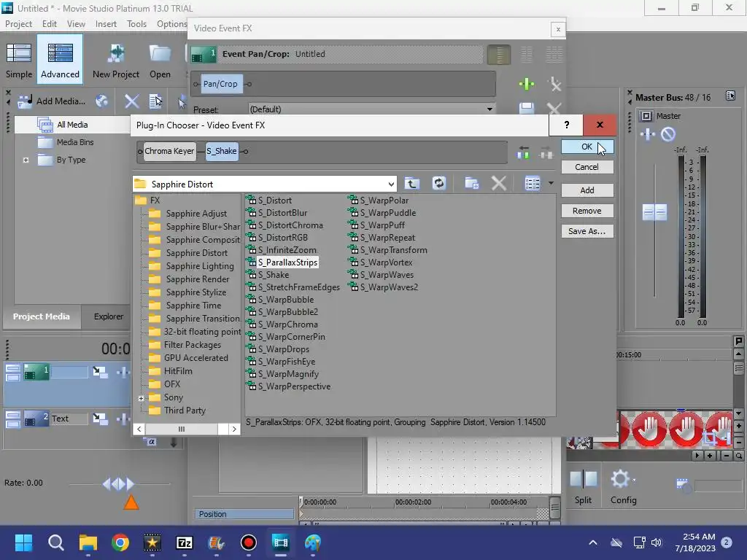The width and height of the screenshot is (747, 560).
Task: Click the get media from web globe icon
Action: coord(101,101)
